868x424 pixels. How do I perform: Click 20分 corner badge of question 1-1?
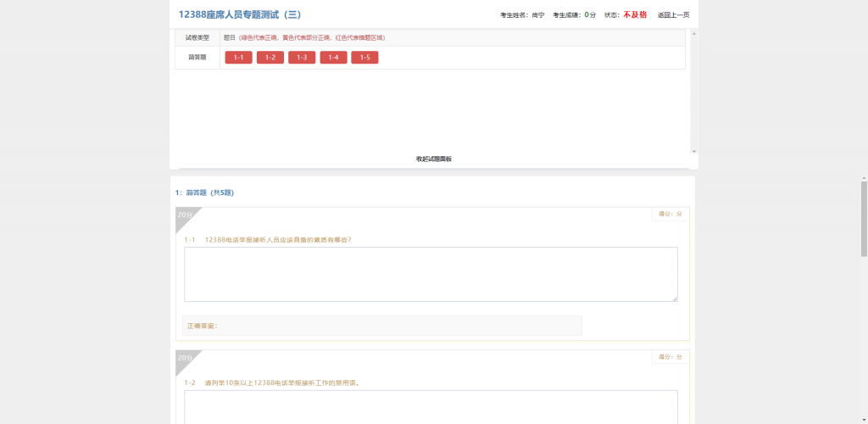click(x=185, y=215)
